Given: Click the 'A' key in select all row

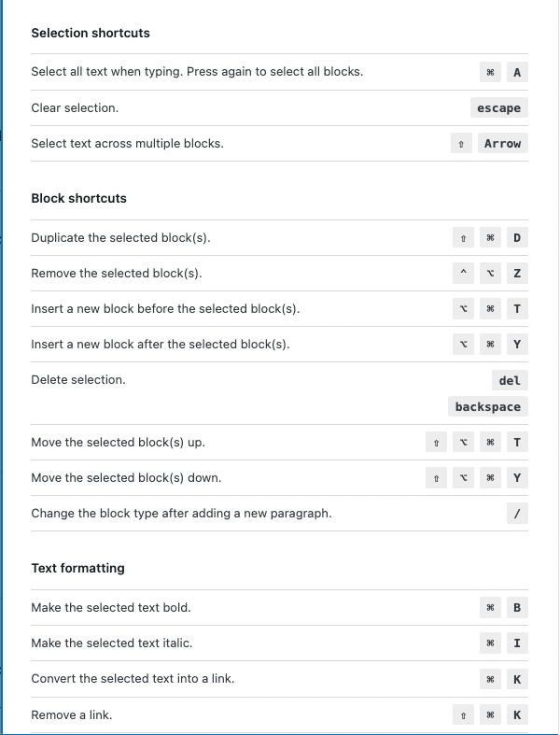Looking at the screenshot, I should 517,72.
